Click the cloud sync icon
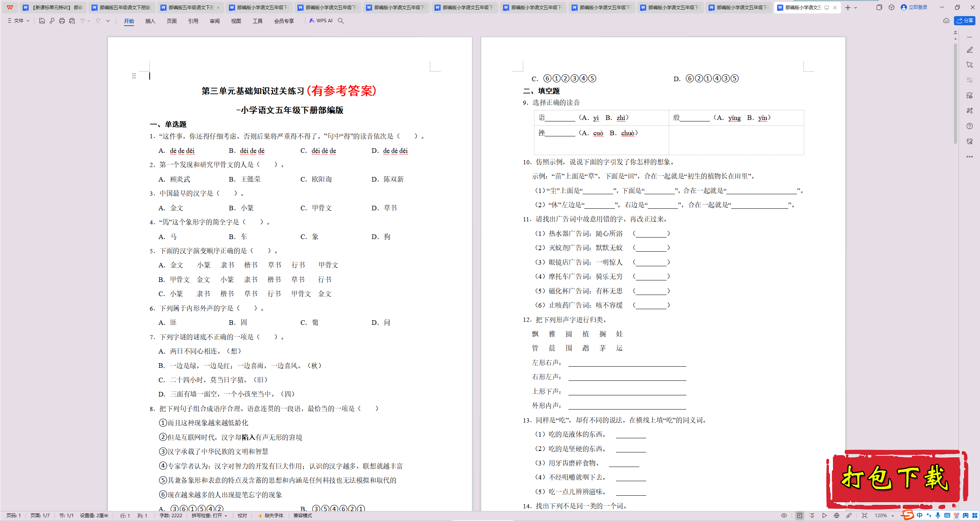 (x=946, y=21)
